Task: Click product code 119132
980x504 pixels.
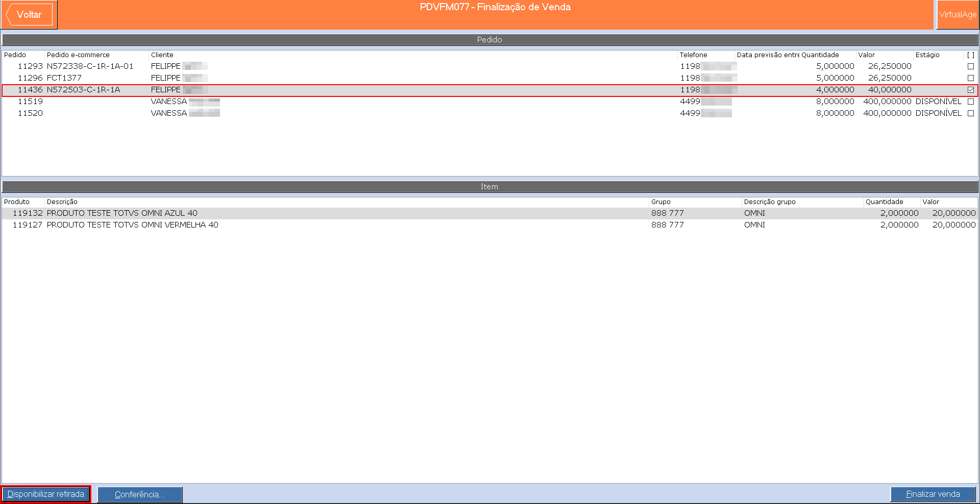Action: (28, 213)
